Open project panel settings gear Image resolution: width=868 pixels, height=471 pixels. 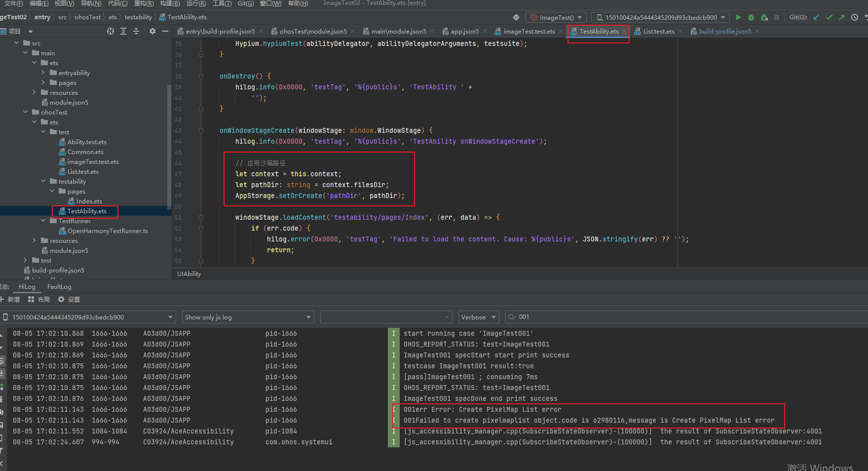[x=152, y=31]
